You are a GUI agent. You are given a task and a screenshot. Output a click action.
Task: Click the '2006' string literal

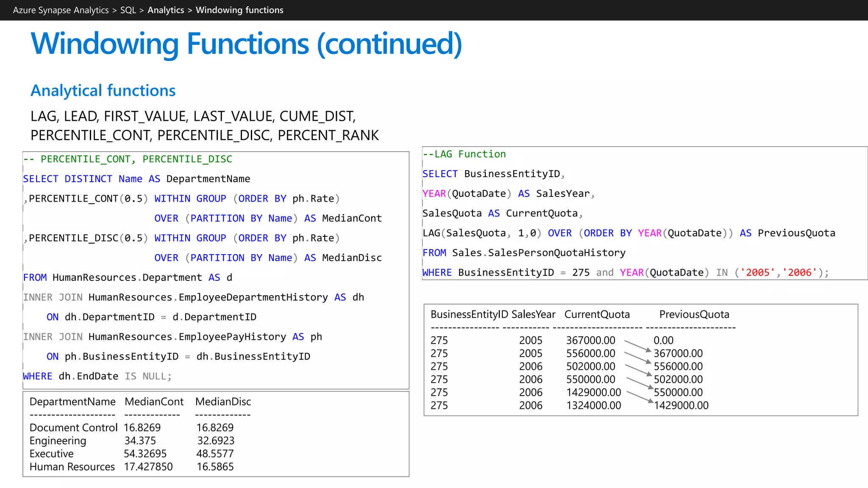click(800, 272)
